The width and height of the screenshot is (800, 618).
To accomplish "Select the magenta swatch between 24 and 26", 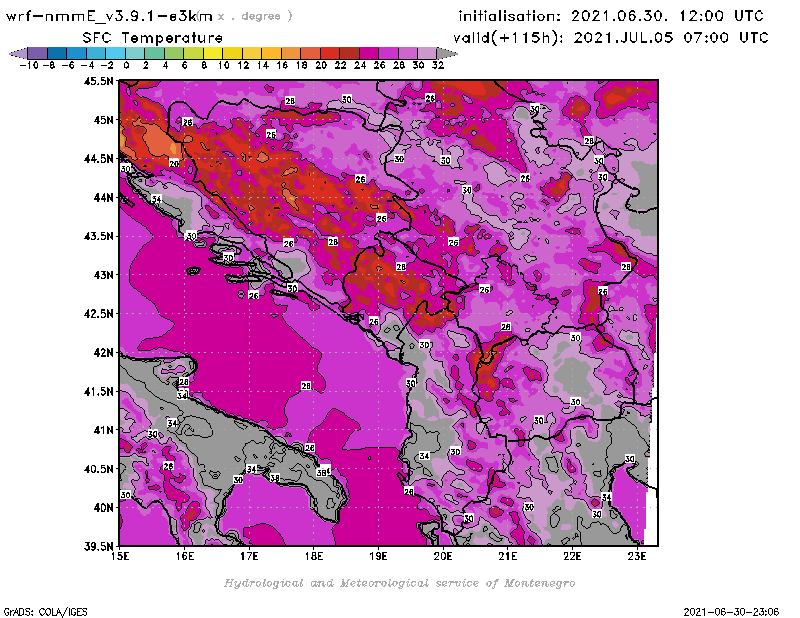I will click(369, 53).
